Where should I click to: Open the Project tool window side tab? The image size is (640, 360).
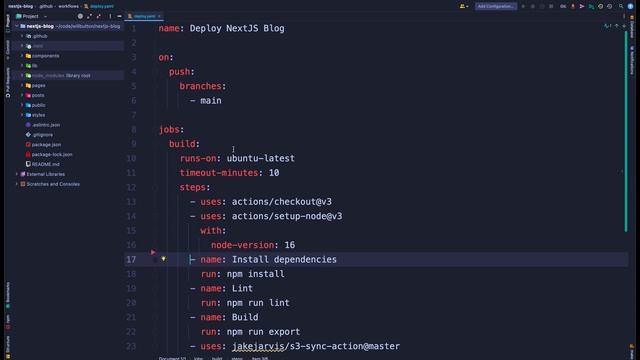(x=7, y=23)
